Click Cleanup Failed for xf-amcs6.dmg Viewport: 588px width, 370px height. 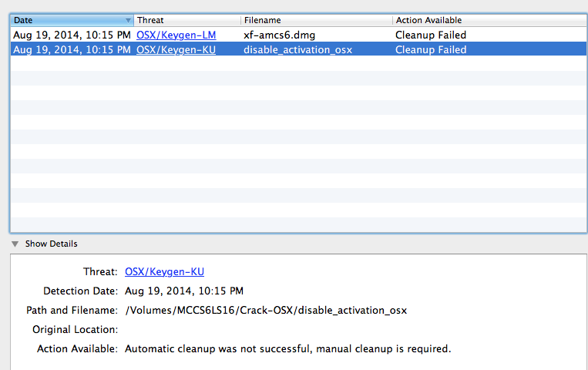coord(431,35)
